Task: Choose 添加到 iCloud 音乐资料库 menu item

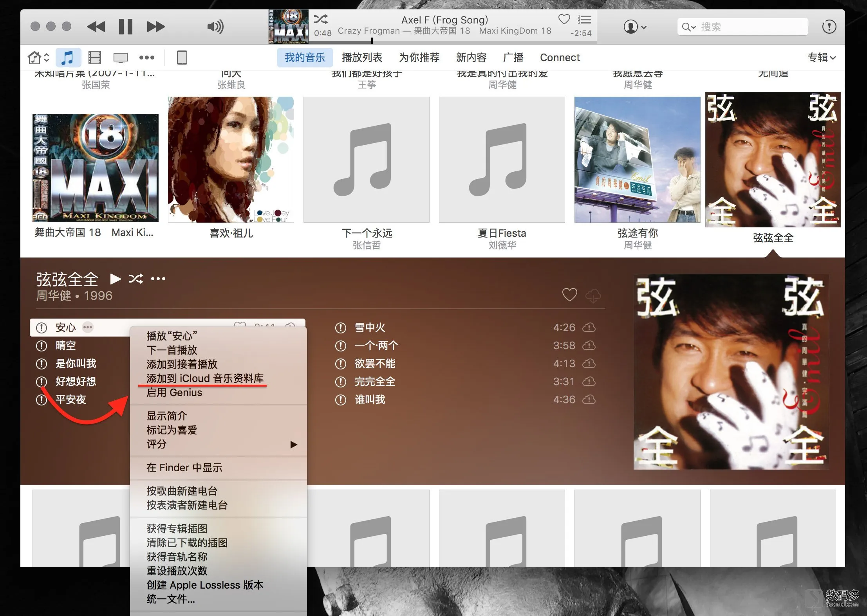Action: 219,378
